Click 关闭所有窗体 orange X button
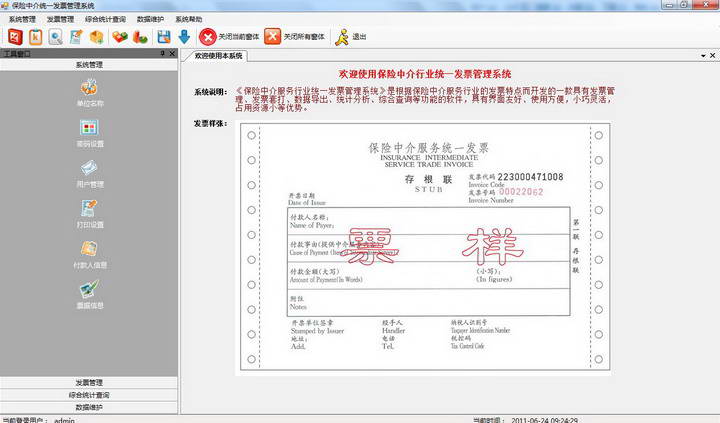Screen dimensions: 720x423 click(294, 37)
